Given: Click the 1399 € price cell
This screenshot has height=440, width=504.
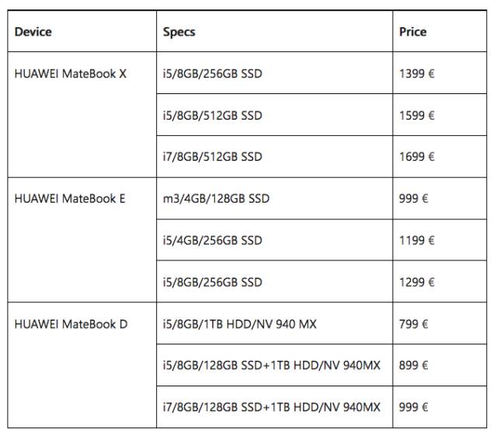Looking at the screenshot, I should click(x=417, y=74).
